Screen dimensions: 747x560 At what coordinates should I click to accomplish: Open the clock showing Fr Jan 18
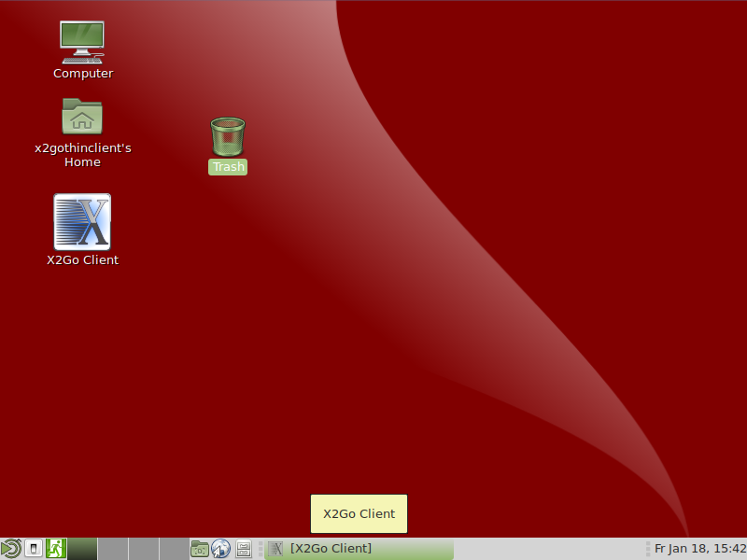pyautogui.click(x=699, y=549)
